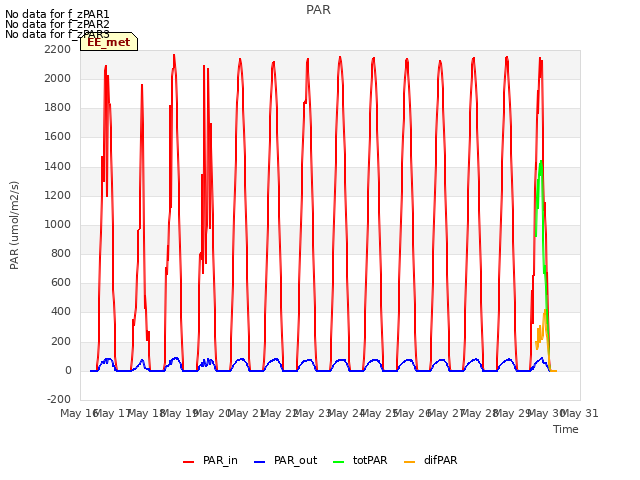
Task: Click the 1400 y-axis tick label
Action: click(58, 167)
